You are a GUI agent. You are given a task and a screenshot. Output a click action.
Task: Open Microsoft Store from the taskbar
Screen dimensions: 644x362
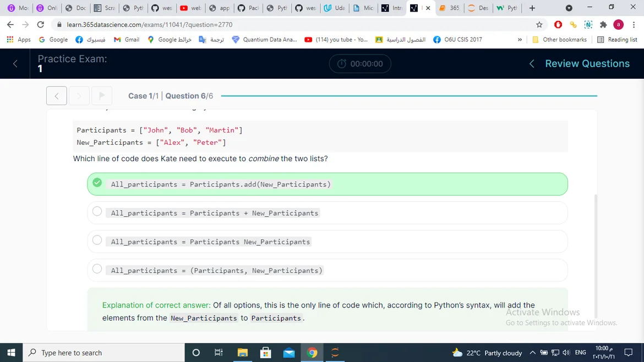pos(265,353)
